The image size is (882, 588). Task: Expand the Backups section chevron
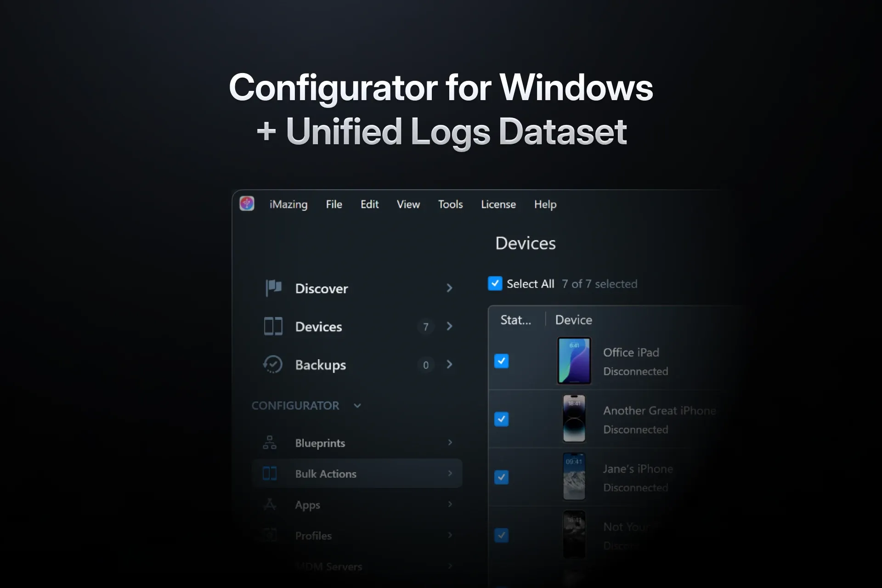(x=450, y=364)
